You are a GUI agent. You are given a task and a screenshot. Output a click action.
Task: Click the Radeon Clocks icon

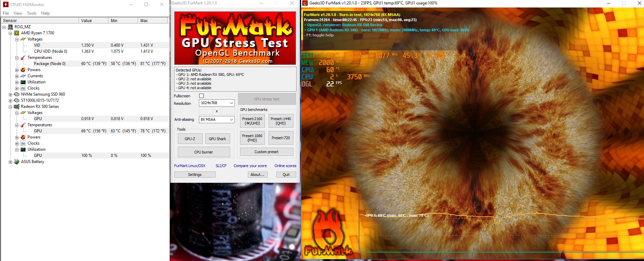click(x=23, y=143)
